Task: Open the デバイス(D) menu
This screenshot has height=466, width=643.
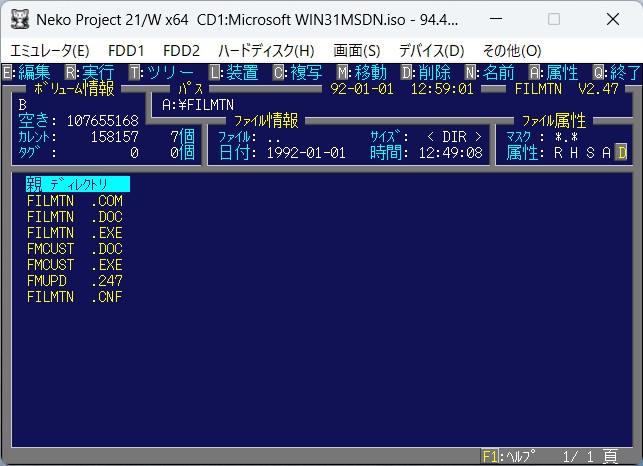Action: coord(431,50)
